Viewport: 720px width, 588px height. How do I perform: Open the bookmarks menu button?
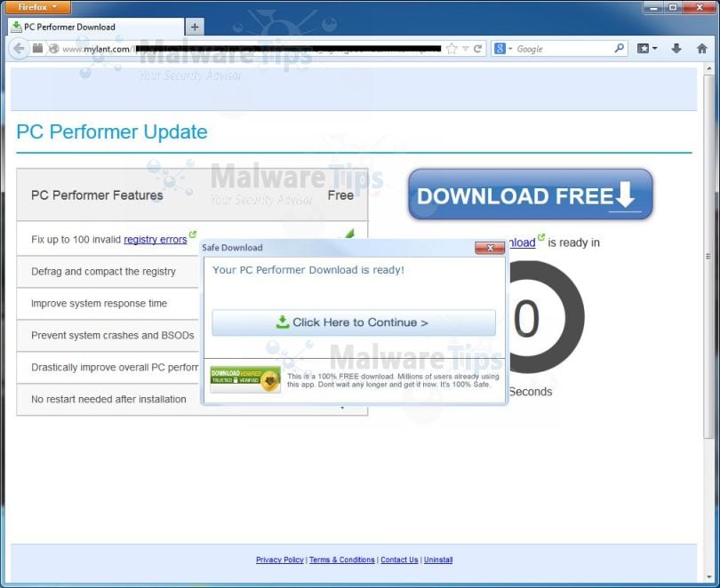[x=647, y=49]
